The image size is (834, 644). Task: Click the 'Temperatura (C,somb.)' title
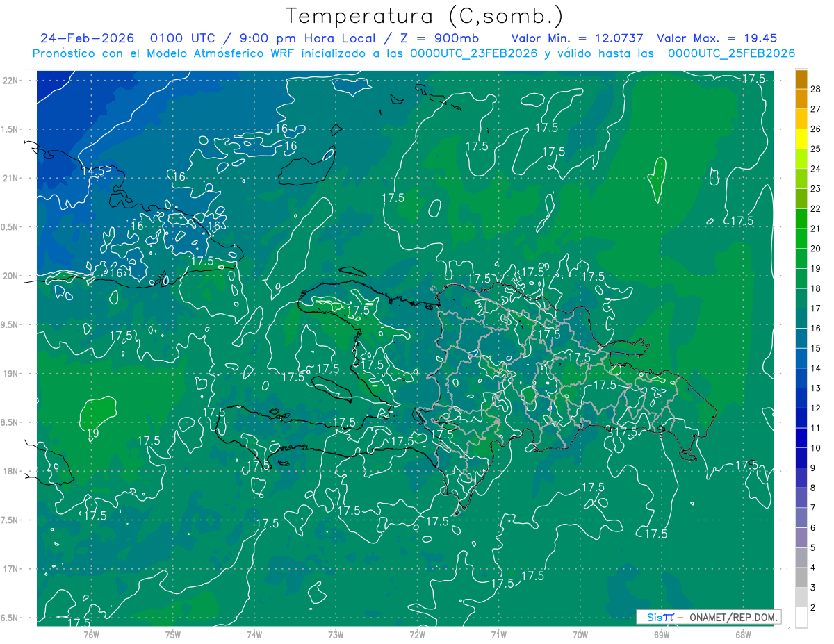(x=424, y=16)
